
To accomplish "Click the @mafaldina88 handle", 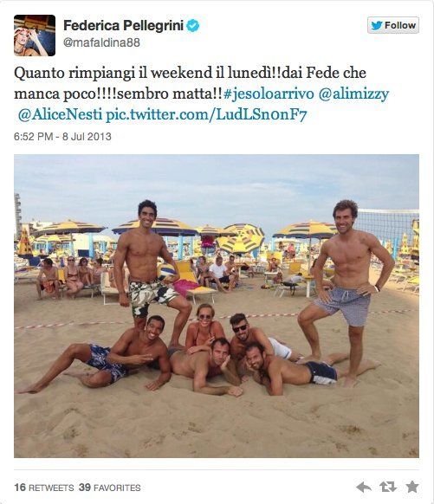I will pos(101,42).
